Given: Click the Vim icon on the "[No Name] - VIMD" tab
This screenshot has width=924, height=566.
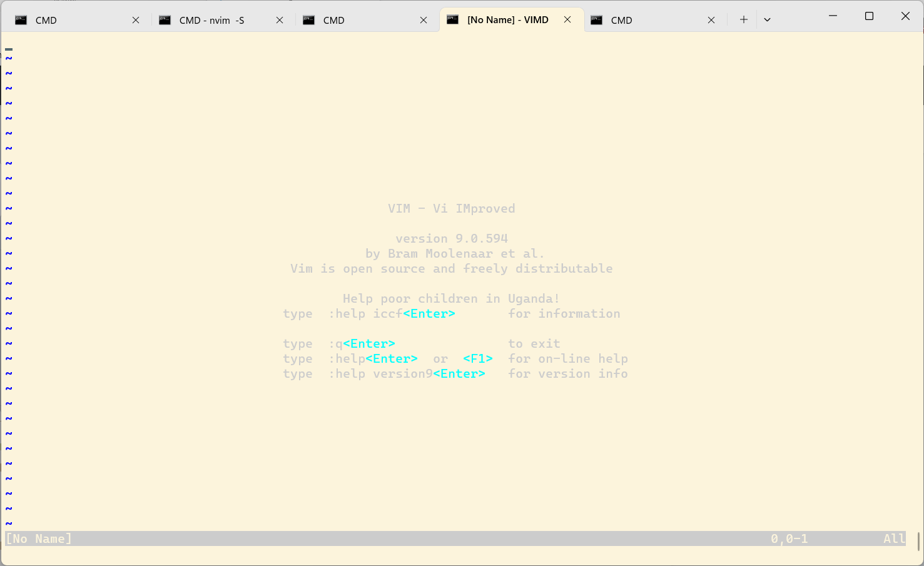Looking at the screenshot, I should click(452, 19).
